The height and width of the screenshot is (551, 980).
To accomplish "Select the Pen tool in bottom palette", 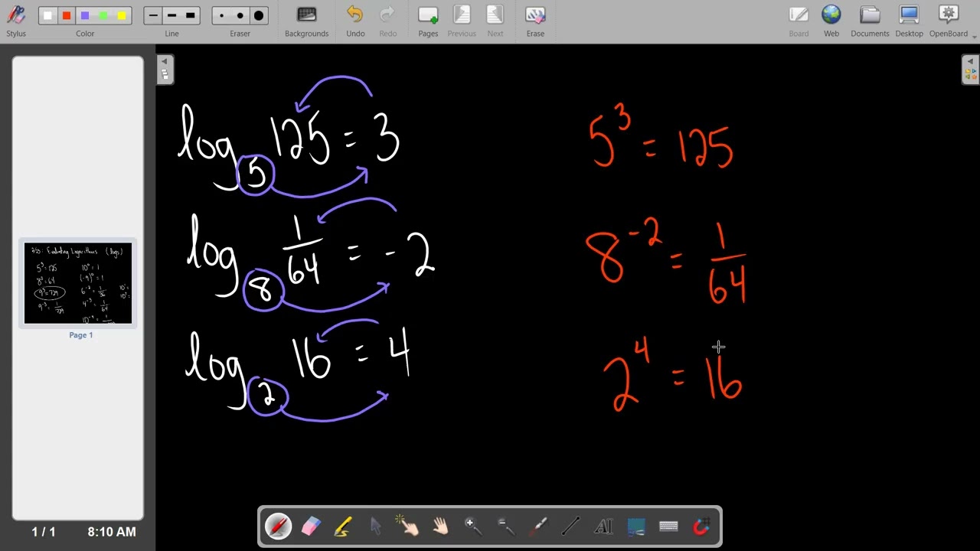I will click(278, 527).
